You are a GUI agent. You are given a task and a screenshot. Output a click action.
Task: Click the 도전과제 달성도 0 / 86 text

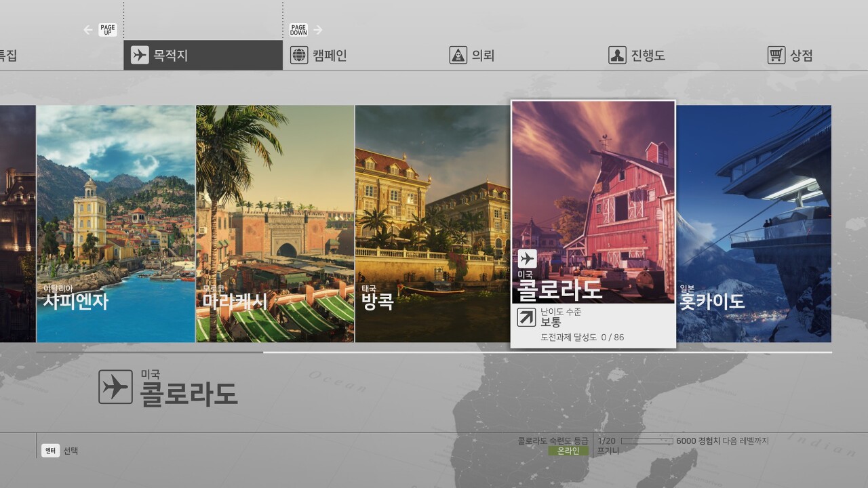(582, 337)
